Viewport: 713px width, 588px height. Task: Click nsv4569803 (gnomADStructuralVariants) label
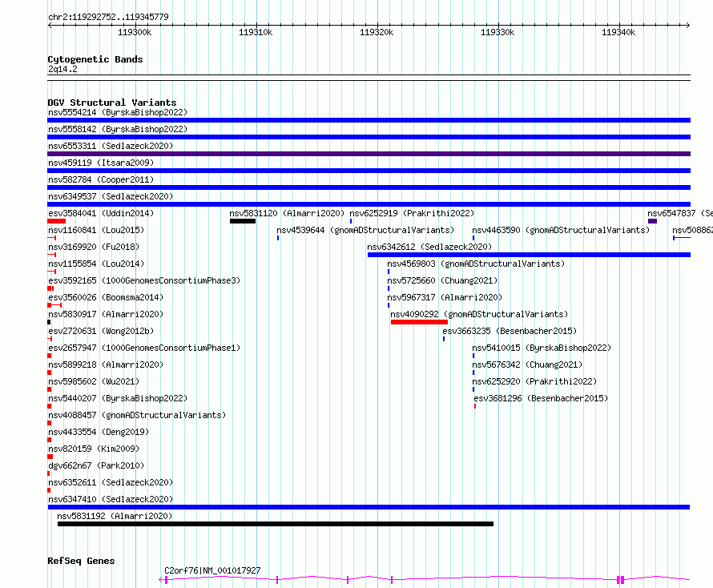pos(476,264)
